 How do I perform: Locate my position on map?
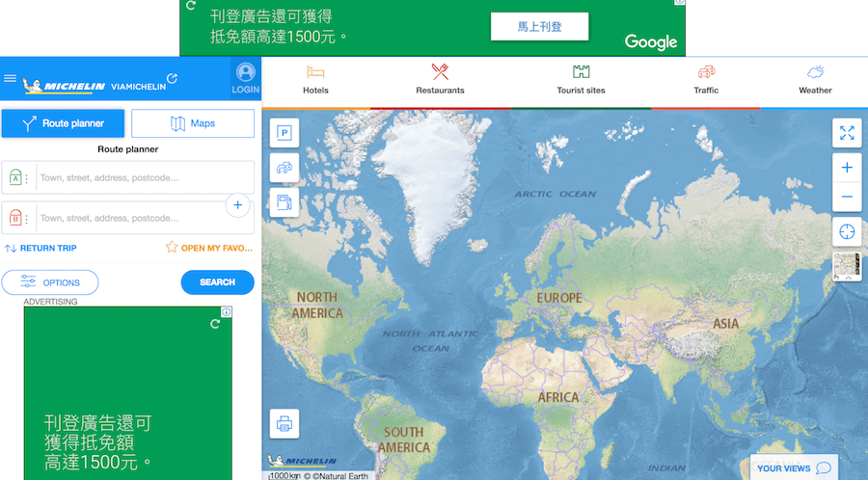click(x=847, y=231)
